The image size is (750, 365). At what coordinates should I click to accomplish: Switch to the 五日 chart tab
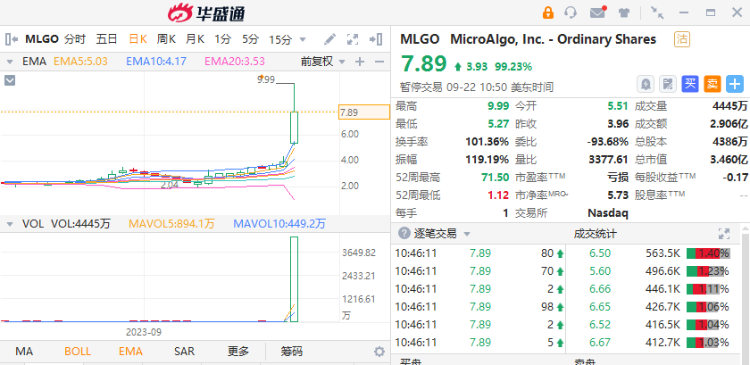point(106,39)
